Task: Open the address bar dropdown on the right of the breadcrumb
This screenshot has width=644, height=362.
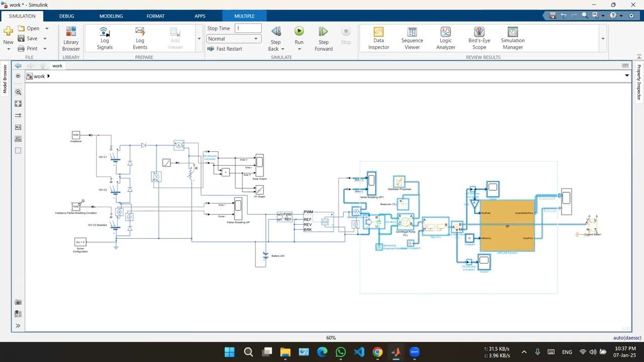Action: coord(627,76)
